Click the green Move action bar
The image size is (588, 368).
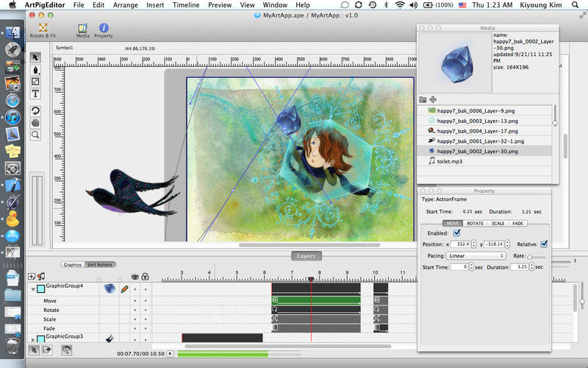(x=316, y=300)
